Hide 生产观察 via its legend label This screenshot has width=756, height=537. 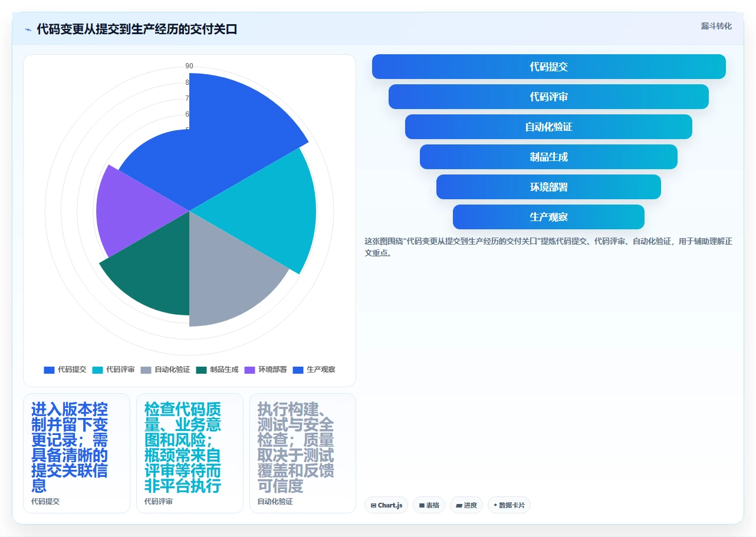click(x=321, y=370)
